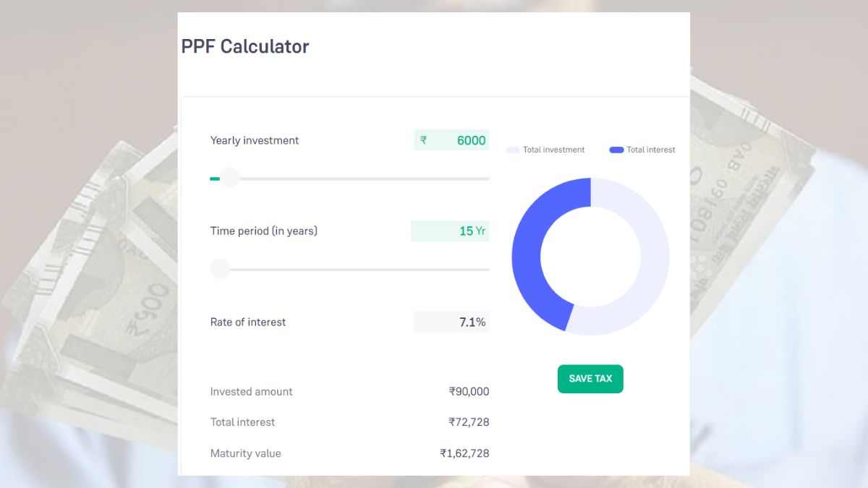
Task: Click the Time period field showing 15 Yr
Action: point(451,231)
